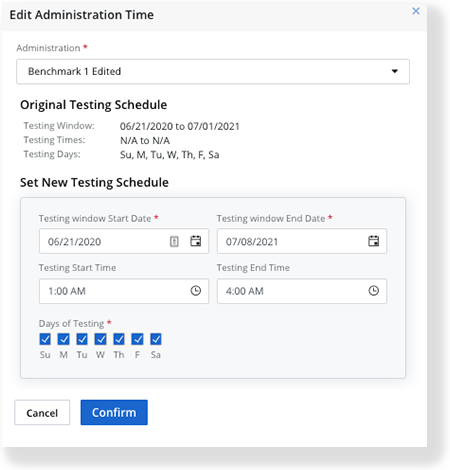Toggle the W day checkbox
Image resolution: width=450 pixels, height=470 pixels.
(100, 339)
